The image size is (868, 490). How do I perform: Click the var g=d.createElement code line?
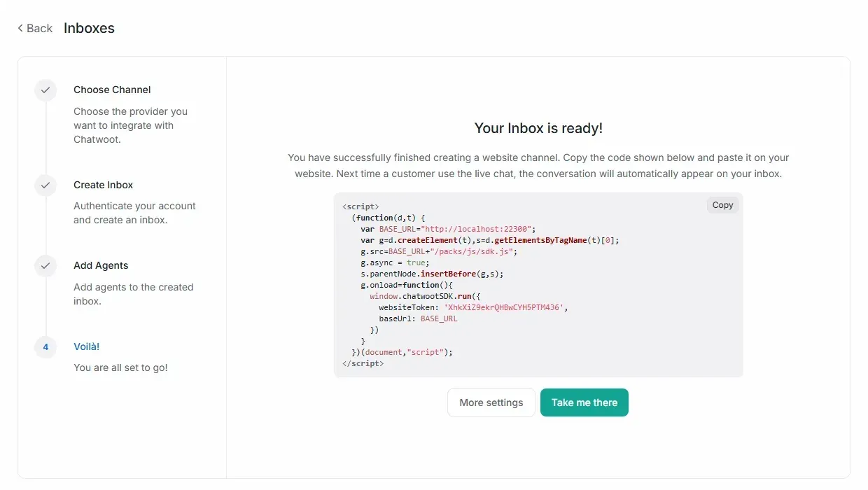(x=490, y=240)
